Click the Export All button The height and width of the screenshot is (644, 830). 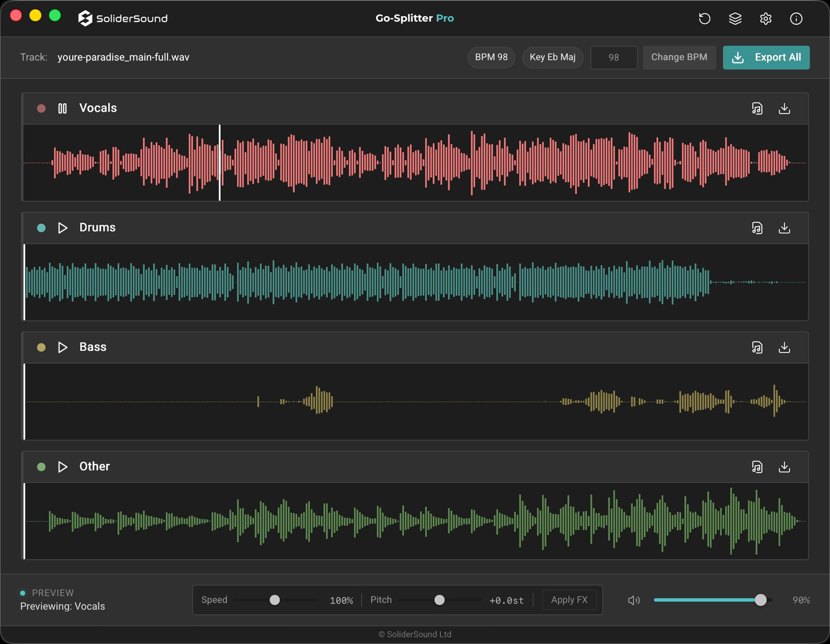coord(766,58)
